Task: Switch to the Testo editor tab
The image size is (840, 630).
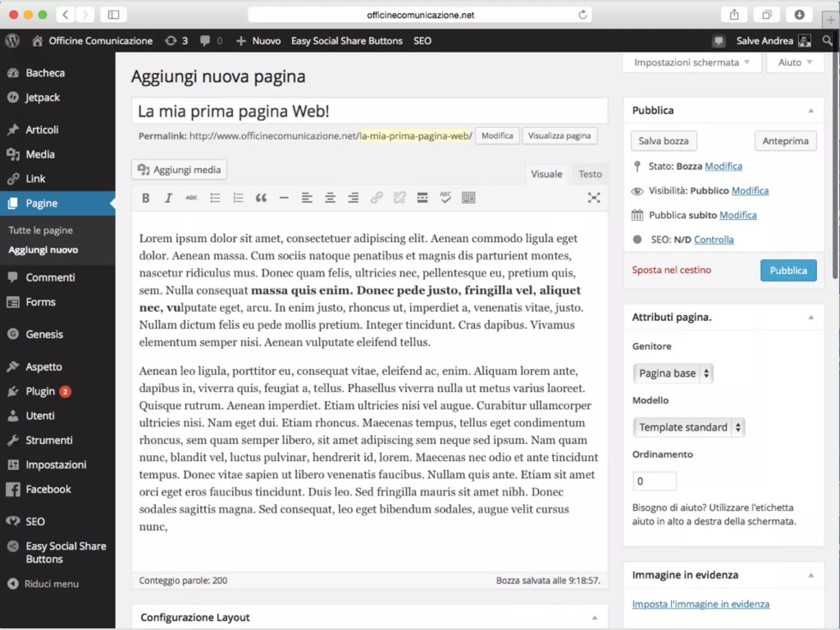Action: (x=590, y=174)
